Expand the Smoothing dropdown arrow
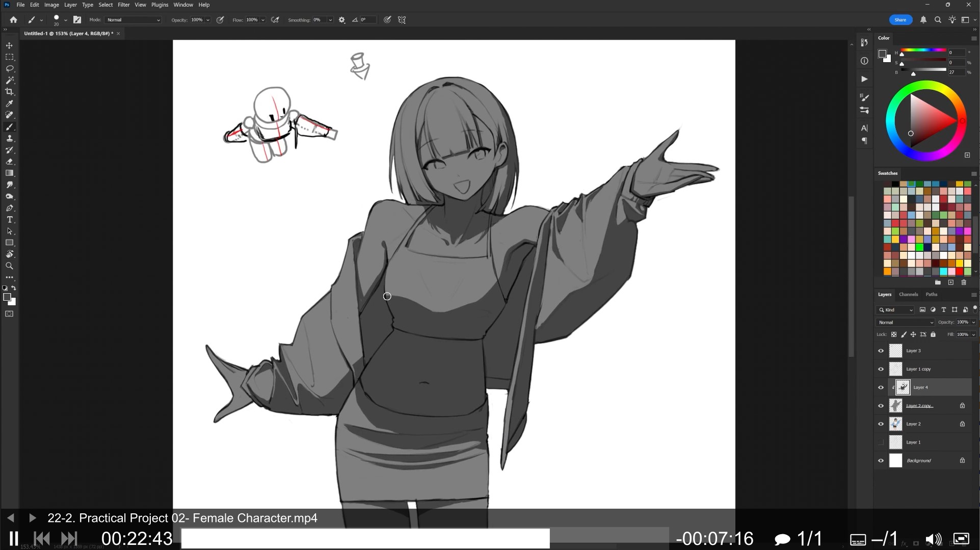The height and width of the screenshot is (550, 980). (x=330, y=20)
